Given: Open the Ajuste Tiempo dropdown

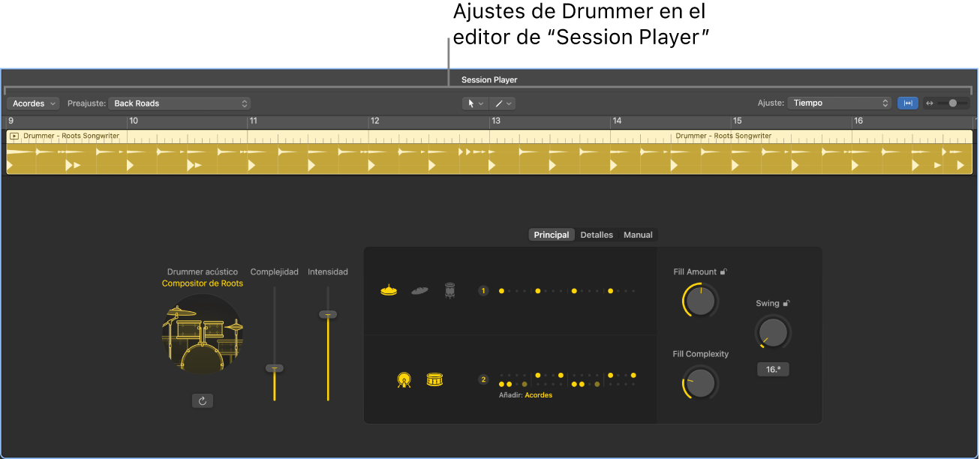Looking at the screenshot, I should tap(839, 103).
